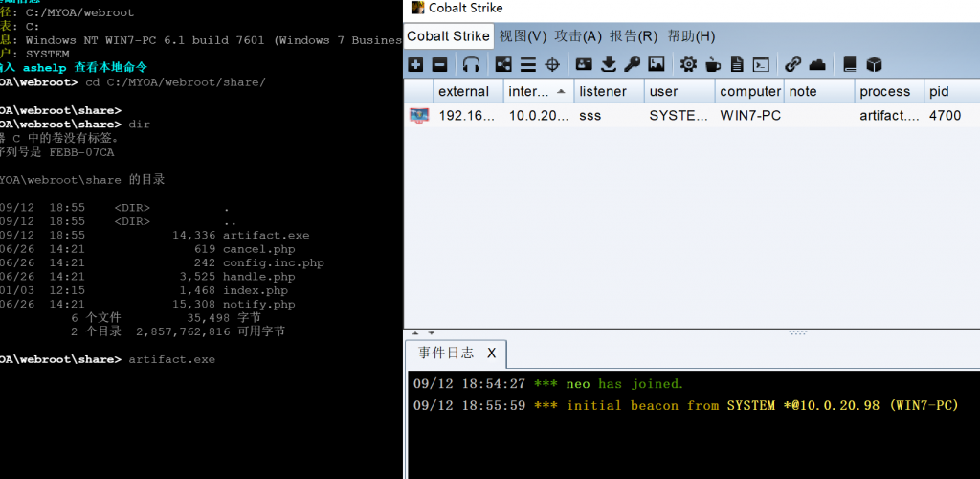Image resolution: width=980 pixels, height=479 pixels.
Task: Click cancel.php in the terminal listing
Action: [258, 249]
